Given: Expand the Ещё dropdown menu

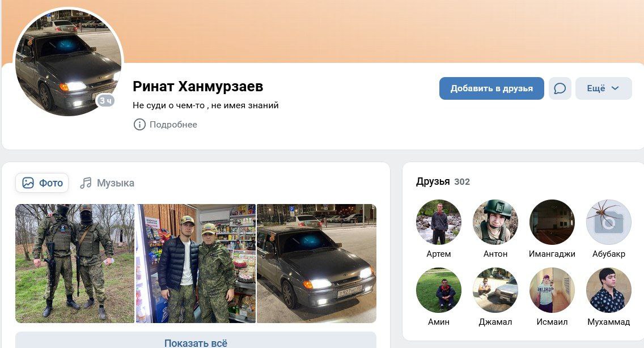Looking at the screenshot, I should 603,88.
